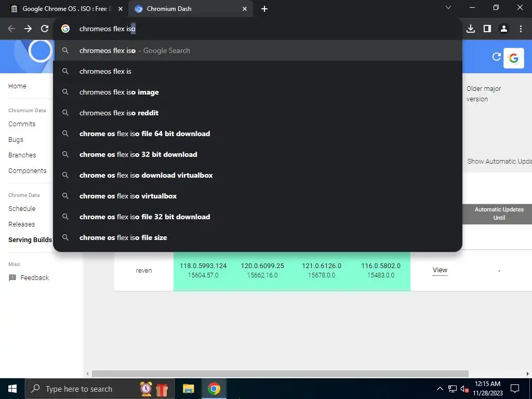
Task: Click the dashboard refresh icon in header
Action: coord(496,57)
